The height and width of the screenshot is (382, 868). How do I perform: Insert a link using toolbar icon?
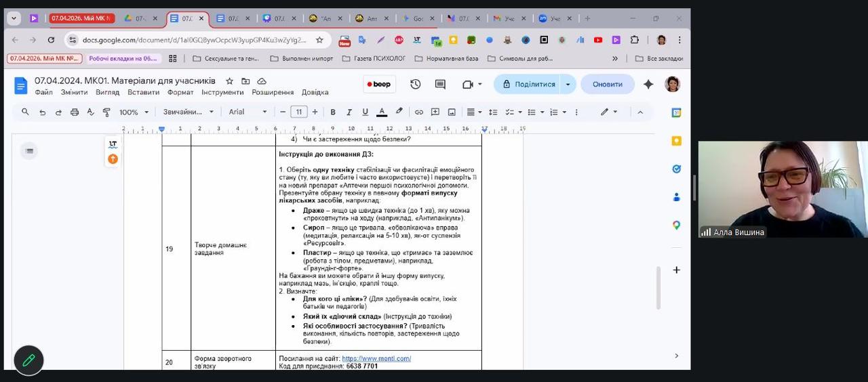(419, 112)
